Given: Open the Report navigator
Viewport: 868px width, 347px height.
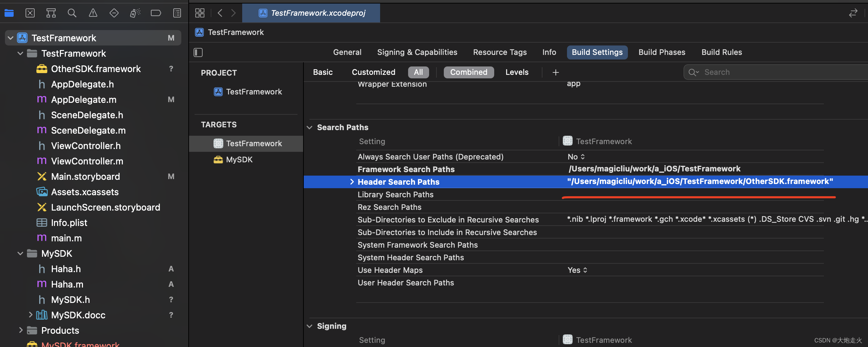Looking at the screenshot, I should [x=177, y=13].
